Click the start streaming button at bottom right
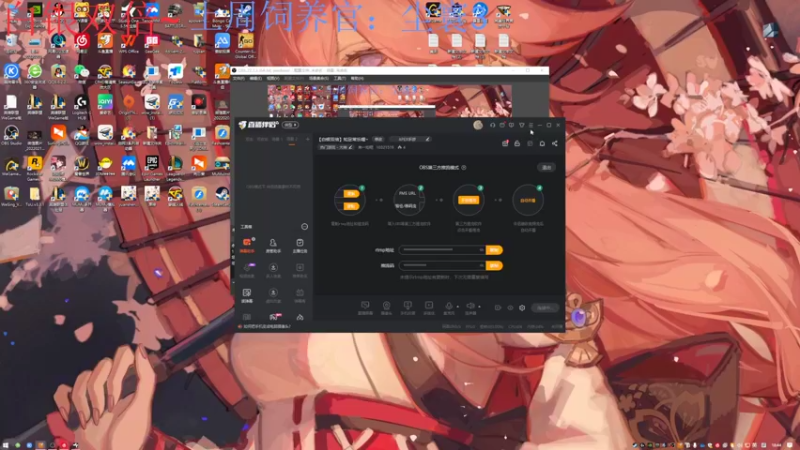 pos(544,308)
